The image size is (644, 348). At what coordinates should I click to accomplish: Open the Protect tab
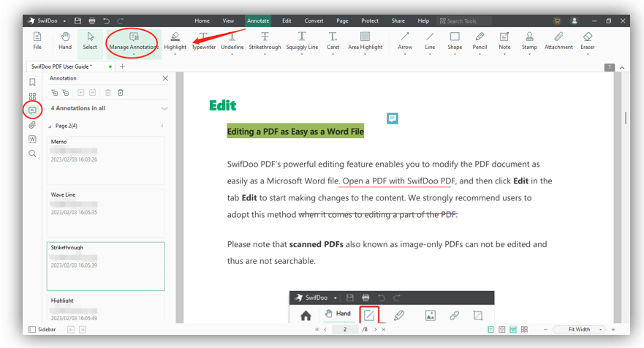[x=370, y=21]
